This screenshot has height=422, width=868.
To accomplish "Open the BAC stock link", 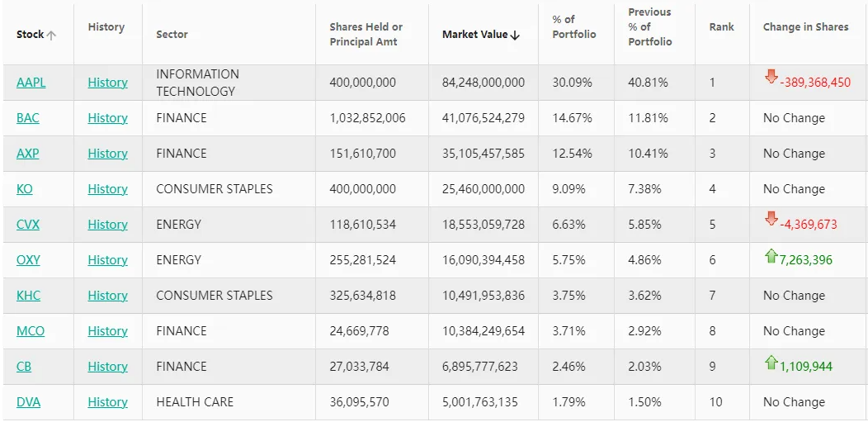I will [x=28, y=118].
